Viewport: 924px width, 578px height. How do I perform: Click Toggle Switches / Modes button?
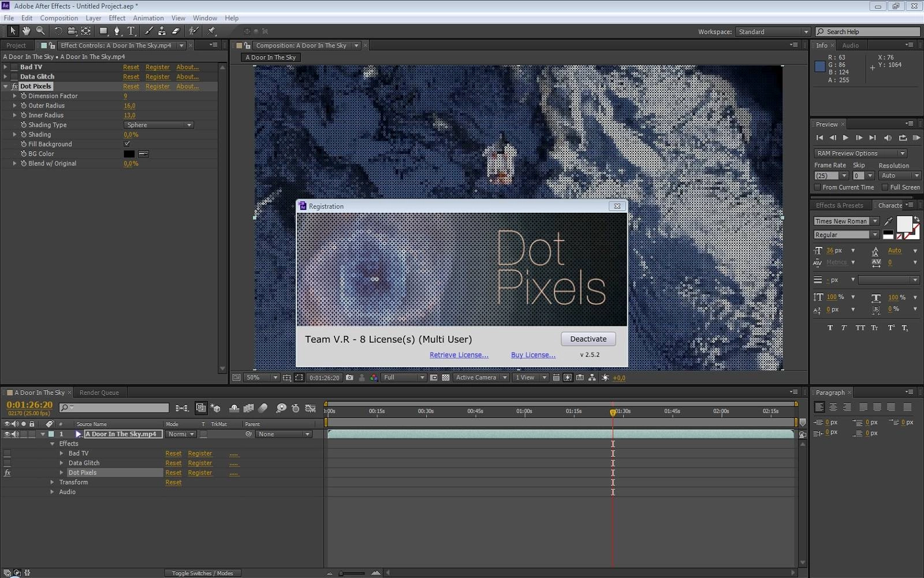tap(202, 573)
